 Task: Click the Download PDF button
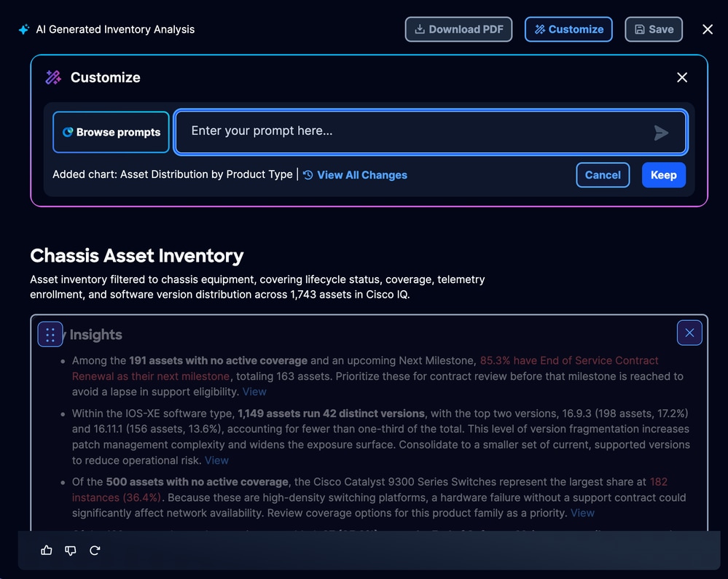pos(458,29)
